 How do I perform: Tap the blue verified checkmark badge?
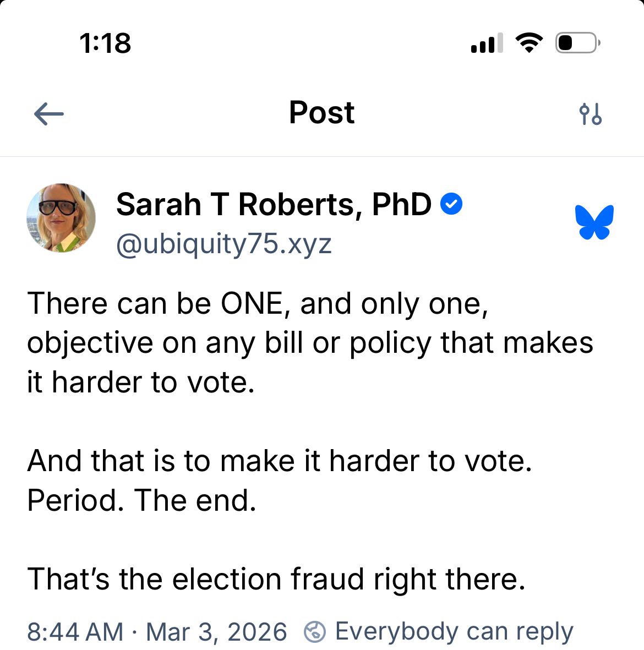click(x=451, y=204)
